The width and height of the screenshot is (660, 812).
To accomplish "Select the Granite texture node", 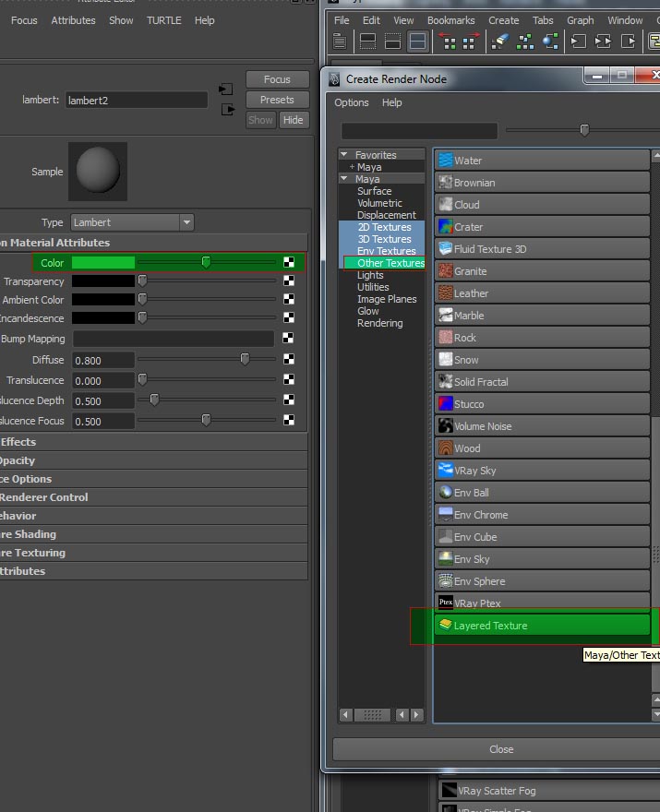I will pos(542,271).
